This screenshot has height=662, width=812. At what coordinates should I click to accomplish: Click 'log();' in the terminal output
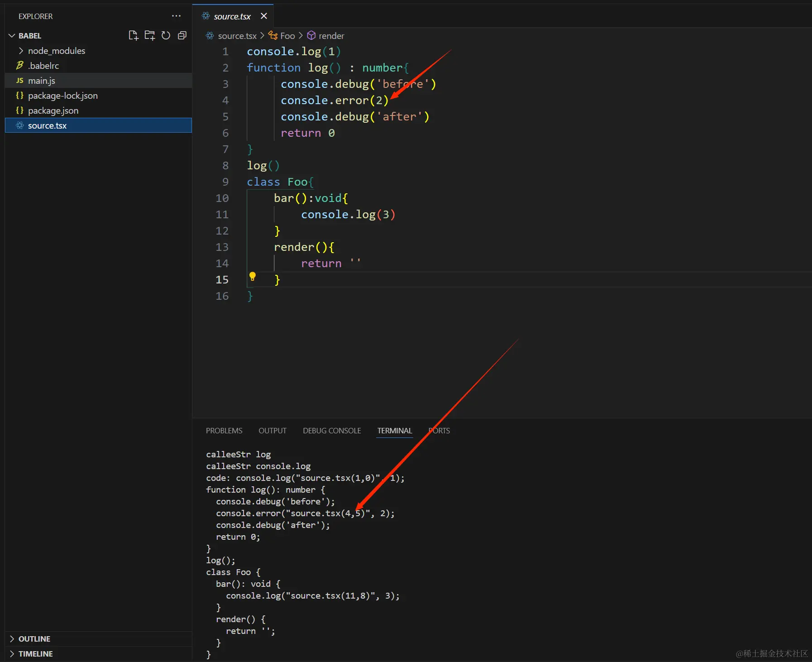pyautogui.click(x=221, y=560)
